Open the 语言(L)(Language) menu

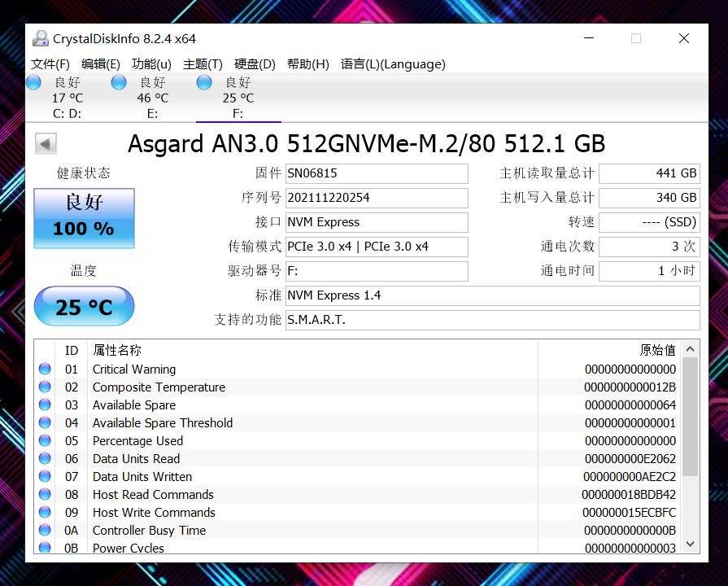(393, 64)
